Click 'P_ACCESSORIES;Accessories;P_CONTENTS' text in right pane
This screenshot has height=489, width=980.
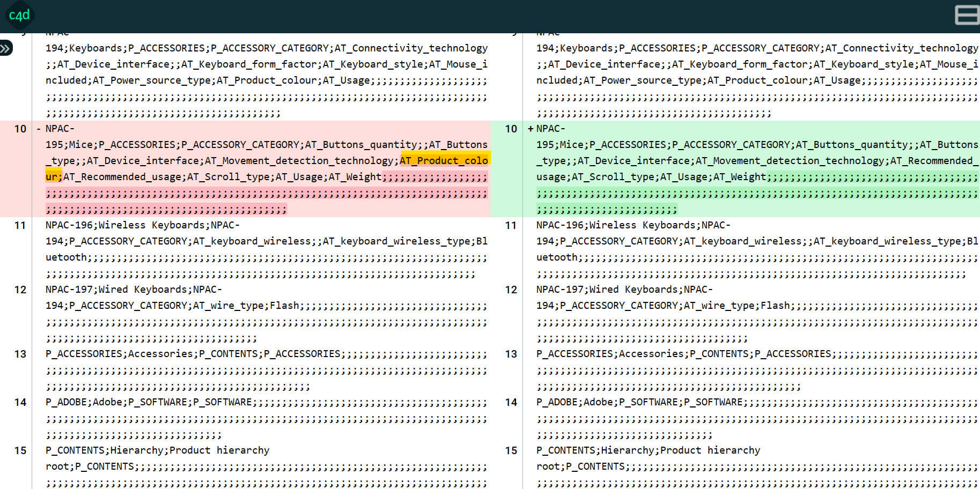643,354
